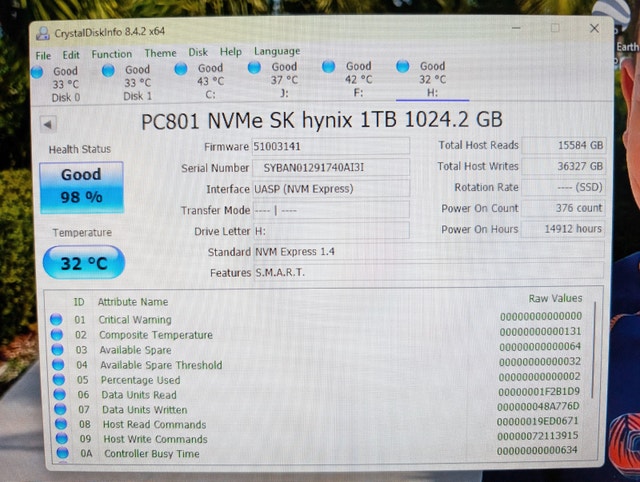The width and height of the screenshot is (640, 482).
Task: Click the disk model title PC801 NVMe SK hynix
Action: 247,121
